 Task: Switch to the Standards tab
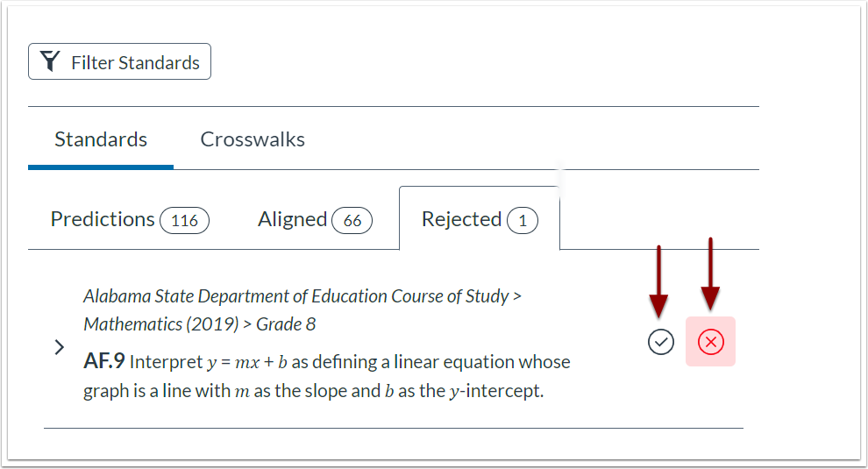coord(101,139)
